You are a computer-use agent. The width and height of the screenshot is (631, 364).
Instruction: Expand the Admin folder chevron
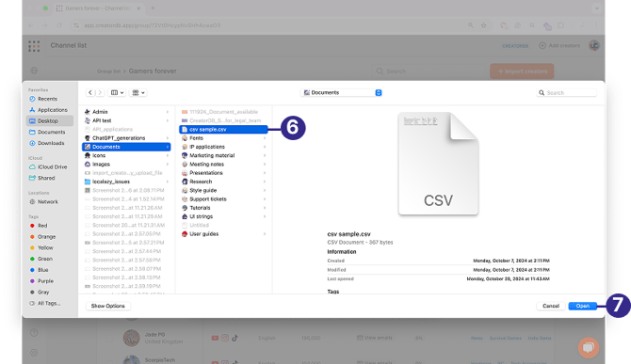[168, 112]
